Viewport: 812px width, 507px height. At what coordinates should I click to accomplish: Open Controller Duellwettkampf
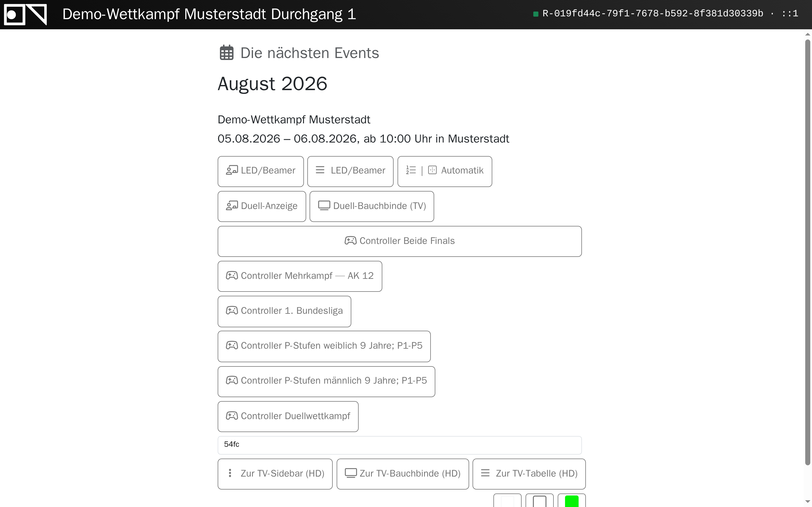point(288,416)
